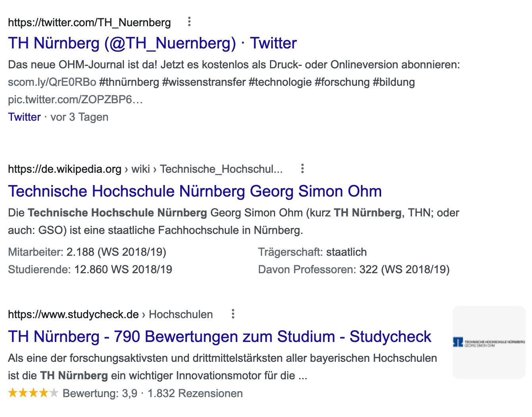Open the three-dot menu beside the Studycheck URL
The height and width of the screenshot is (417, 532).
[x=233, y=314]
